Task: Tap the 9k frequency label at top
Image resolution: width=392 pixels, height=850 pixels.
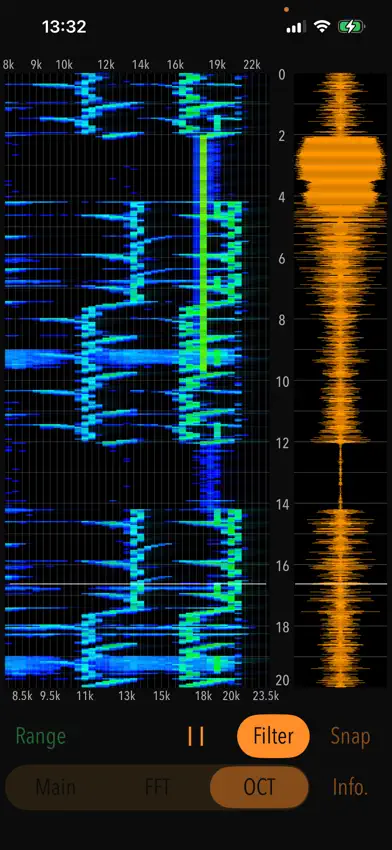Action: [x=36, y=65]
